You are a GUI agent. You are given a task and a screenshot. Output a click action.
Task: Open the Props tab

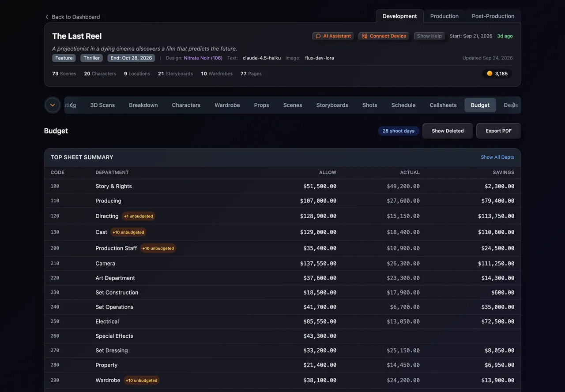pyautogui.click(x=262, y=105)
